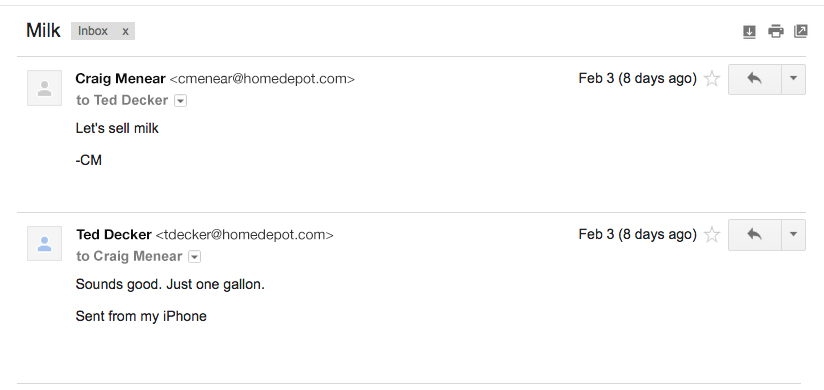The width and height of the screenshot is (824, 390).
Task: Click sender name Craig Menear
Action: [120, 79]
